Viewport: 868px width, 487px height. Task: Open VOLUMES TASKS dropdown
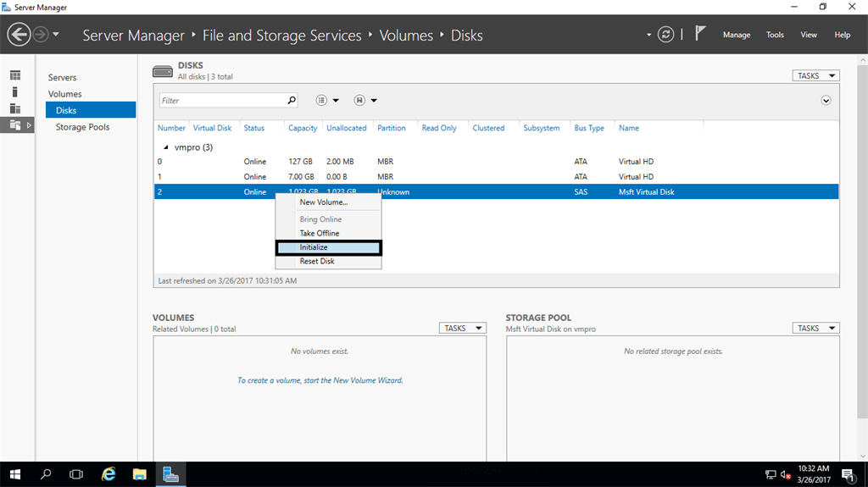click(x=463, y=328)
